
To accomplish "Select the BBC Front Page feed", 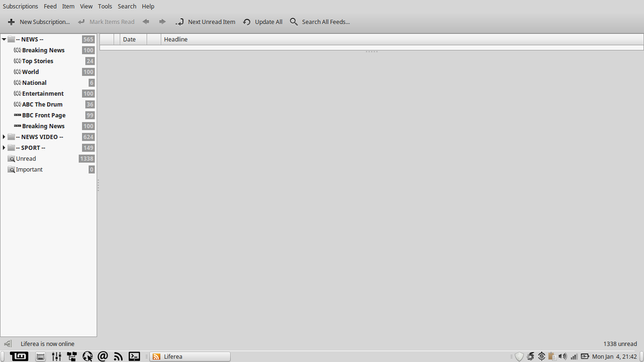I will (x=49, y=115).
